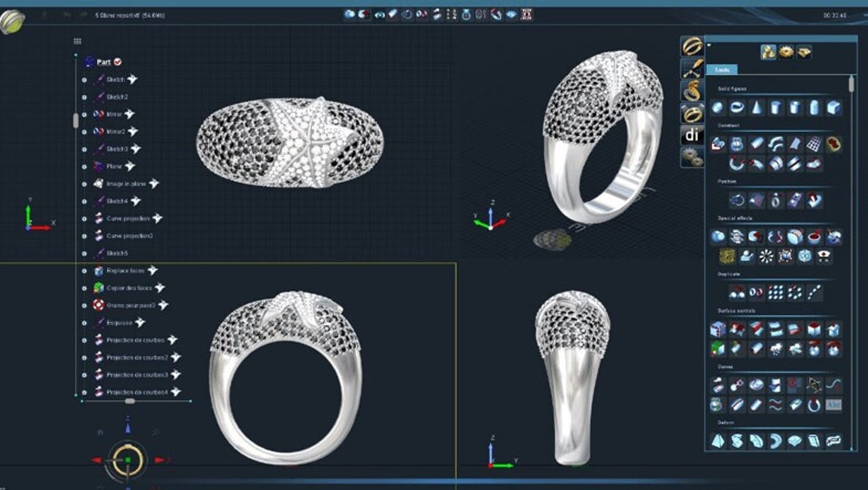This screenshot has width=868, height=490.
Task: Open the snake ring sidebar module
Action: point(692,91)
